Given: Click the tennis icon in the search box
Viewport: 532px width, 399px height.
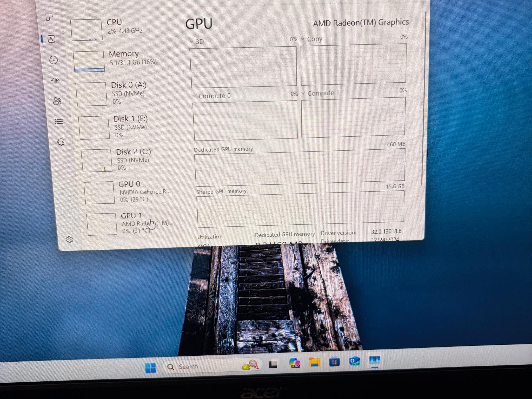Looking at the screenshot, I should click(250, 365).
